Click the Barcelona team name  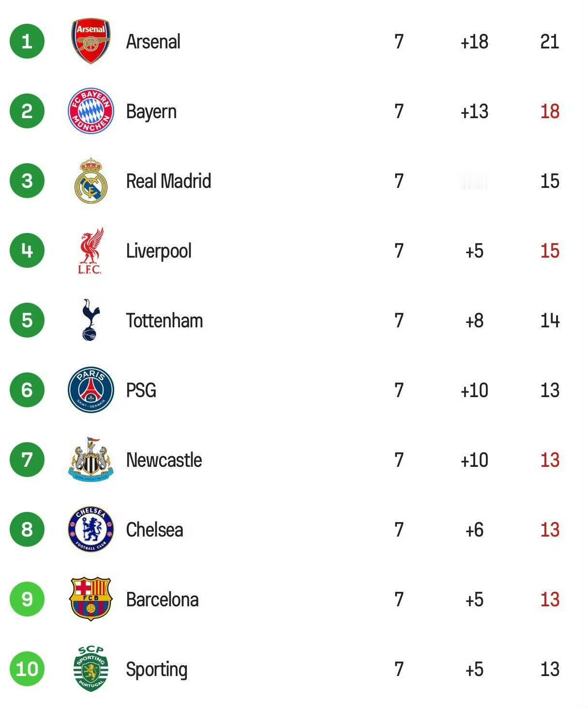tap(163, 600)
